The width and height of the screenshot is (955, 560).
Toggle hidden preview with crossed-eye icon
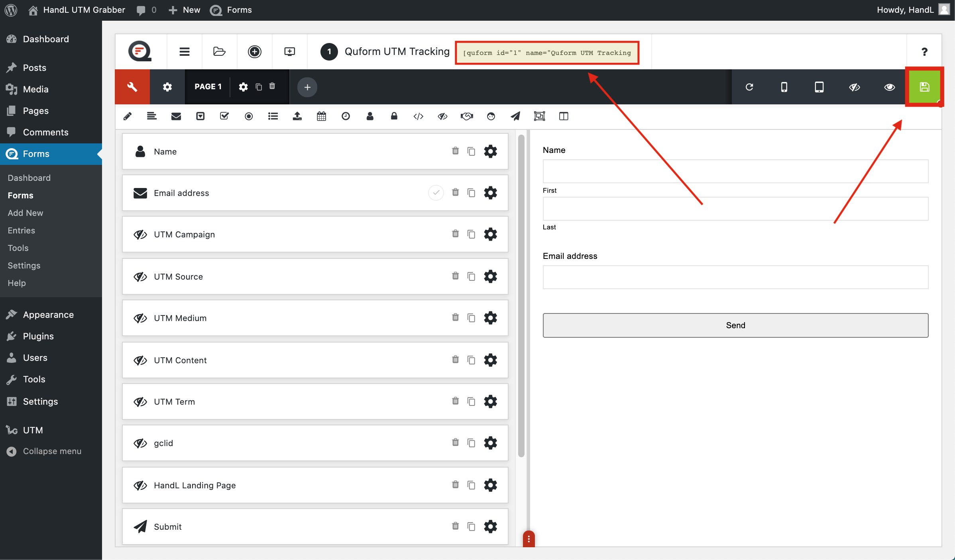point(855,87)
